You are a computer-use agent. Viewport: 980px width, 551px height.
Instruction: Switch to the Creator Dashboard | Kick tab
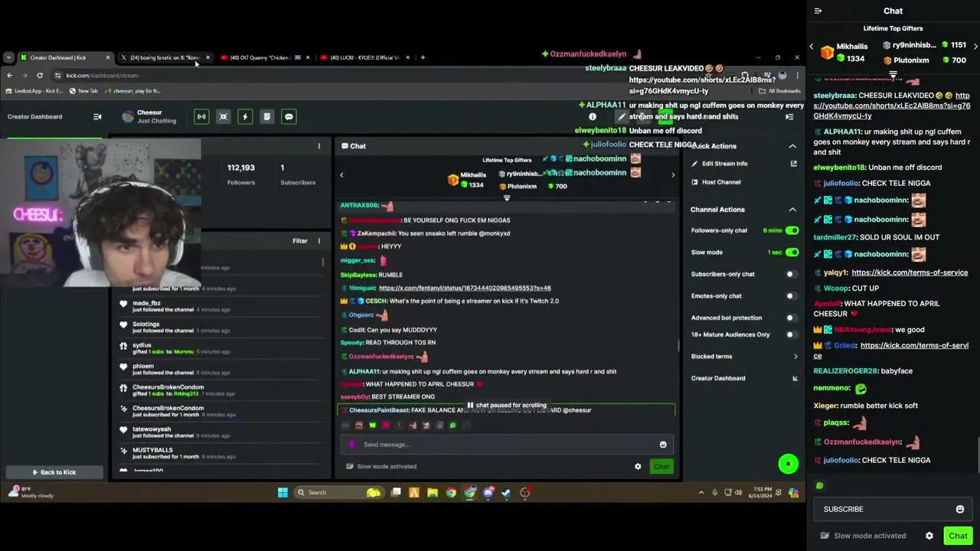tap(64, 57)
